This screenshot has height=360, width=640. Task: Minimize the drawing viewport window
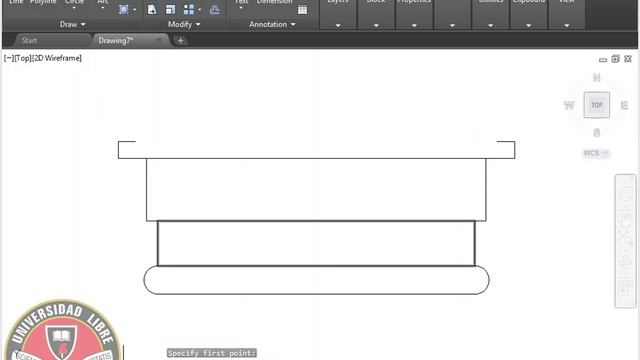point(603,60)
